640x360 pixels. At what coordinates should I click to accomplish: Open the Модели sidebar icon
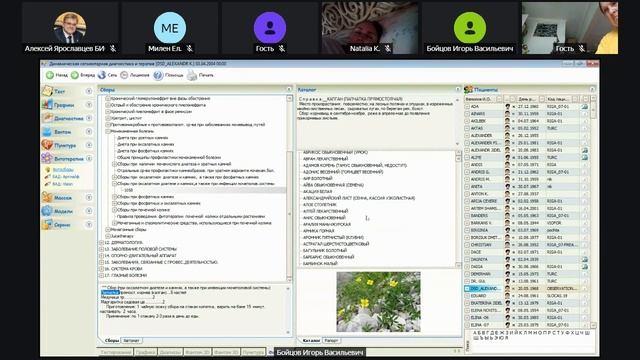pyautogui.click(x=47, y=211)
